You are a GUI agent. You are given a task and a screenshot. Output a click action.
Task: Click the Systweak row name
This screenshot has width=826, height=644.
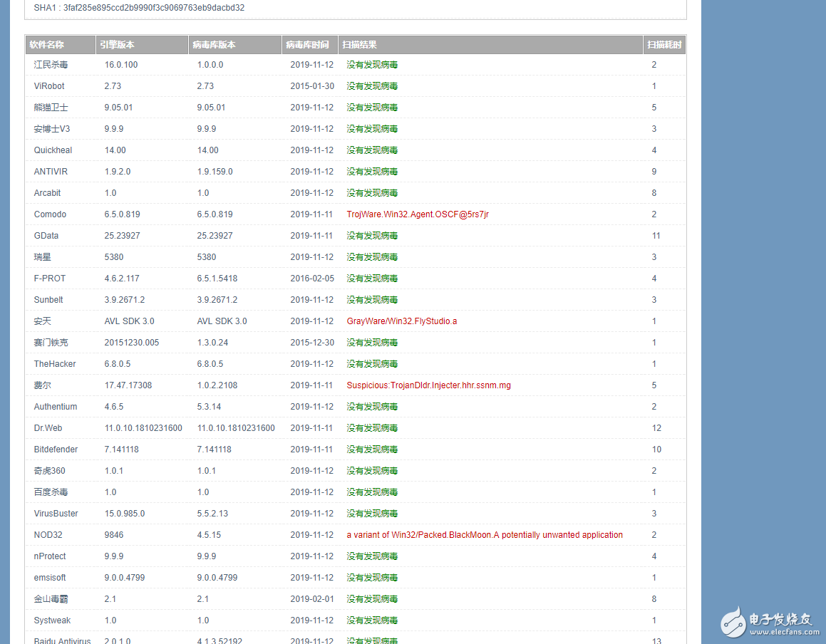(52, 620)
